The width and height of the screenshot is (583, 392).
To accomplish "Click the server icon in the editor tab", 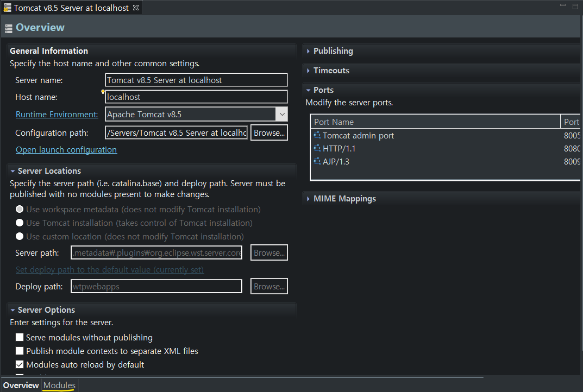I will click(8, 8).
